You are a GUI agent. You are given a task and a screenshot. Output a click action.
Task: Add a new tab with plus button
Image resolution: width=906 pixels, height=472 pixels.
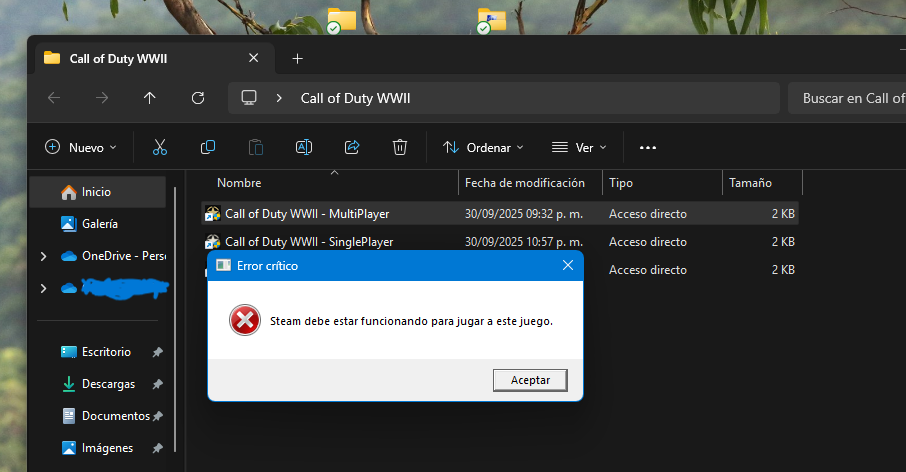tap(297, 58)
